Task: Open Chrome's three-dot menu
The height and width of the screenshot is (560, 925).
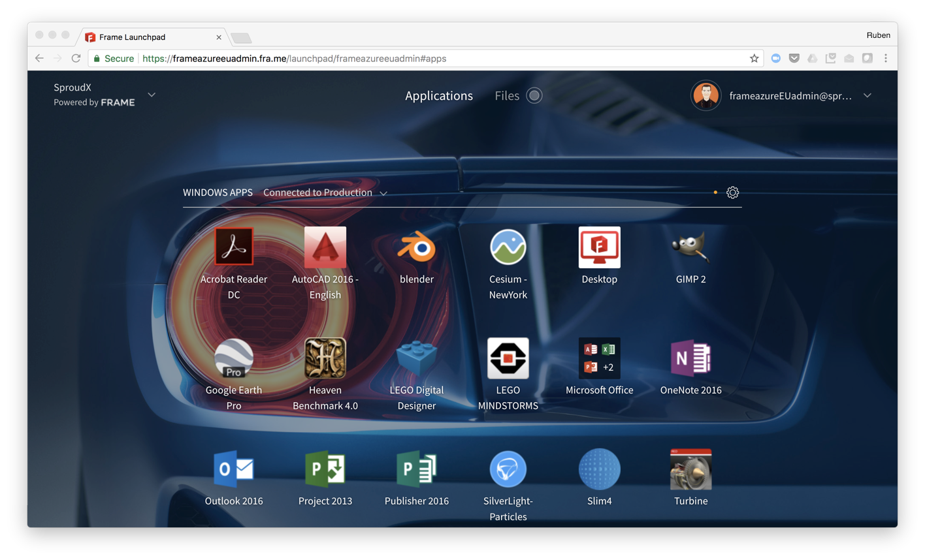Action: [x=886, y=59]
